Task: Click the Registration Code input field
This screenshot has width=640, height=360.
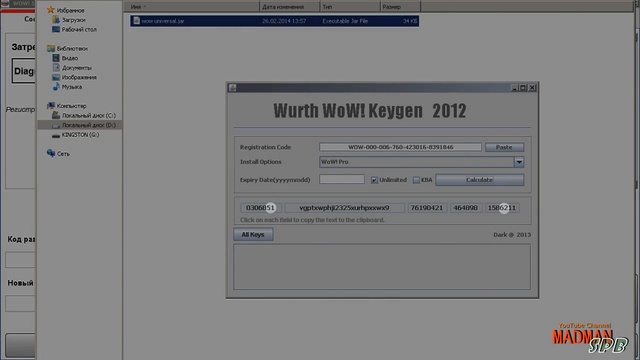Action: pos(400,147)
